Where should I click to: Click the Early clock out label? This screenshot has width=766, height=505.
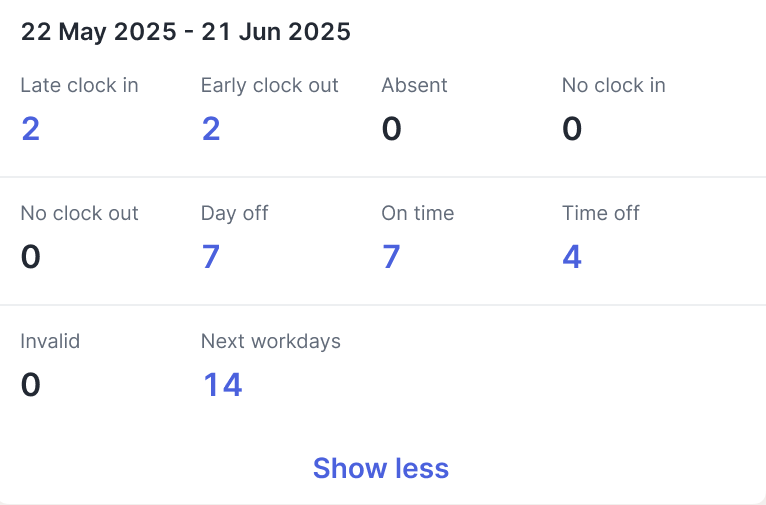(x=270, y=86)
